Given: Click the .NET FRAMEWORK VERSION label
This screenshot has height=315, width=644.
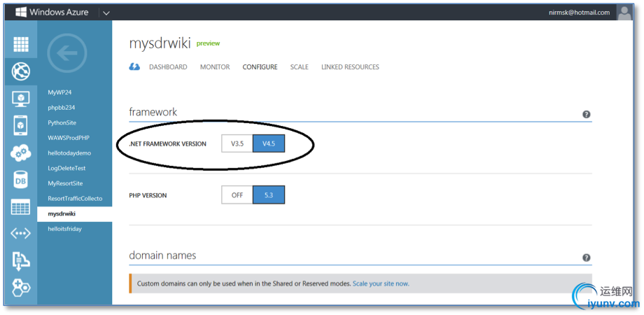Looking at the screenshot, I should pyautogui.click(x=167, y=144).
